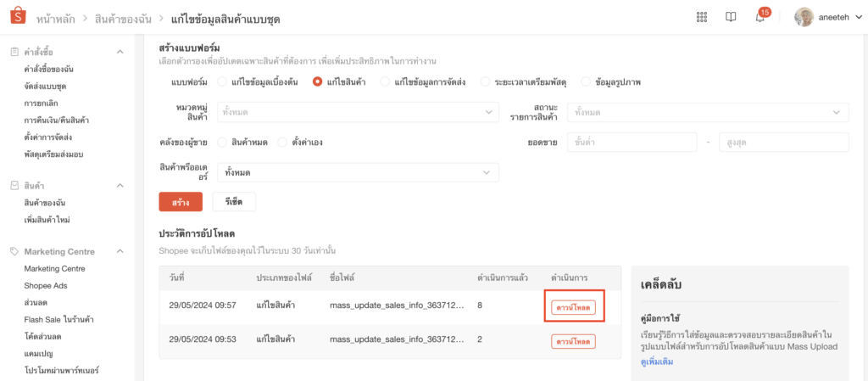Click the สูงสุด sales input field
The height and width of the screenshot is (381, 868).
(x=784, y=143)
